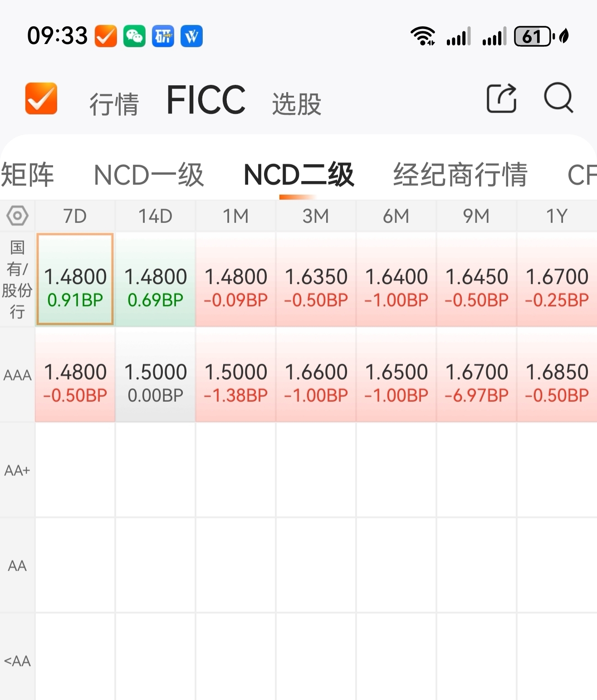Image resolution: width=597 pixels, height=700 pixels.
Task: Select the 7D 国有/股份行 cell 1.4800
Action: click(75, 279)
